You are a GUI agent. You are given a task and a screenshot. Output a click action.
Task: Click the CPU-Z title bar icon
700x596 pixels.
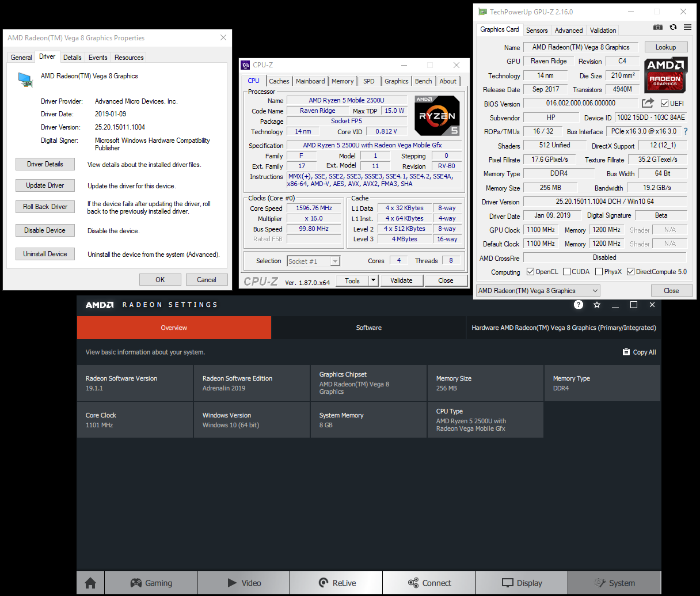pyautogui.click(x=245, y=65)
